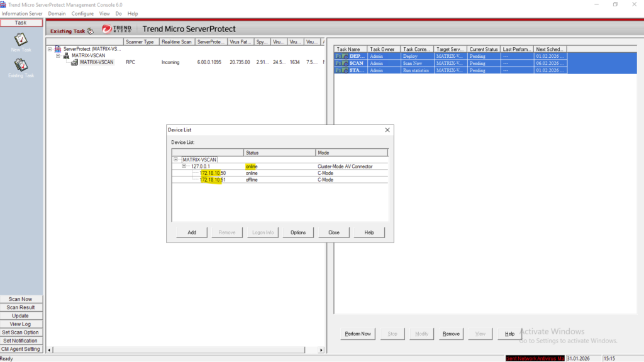Screen dimensions: 644x362
Task: Click the Existing Task sidebar icon
Action: point(21,65)
